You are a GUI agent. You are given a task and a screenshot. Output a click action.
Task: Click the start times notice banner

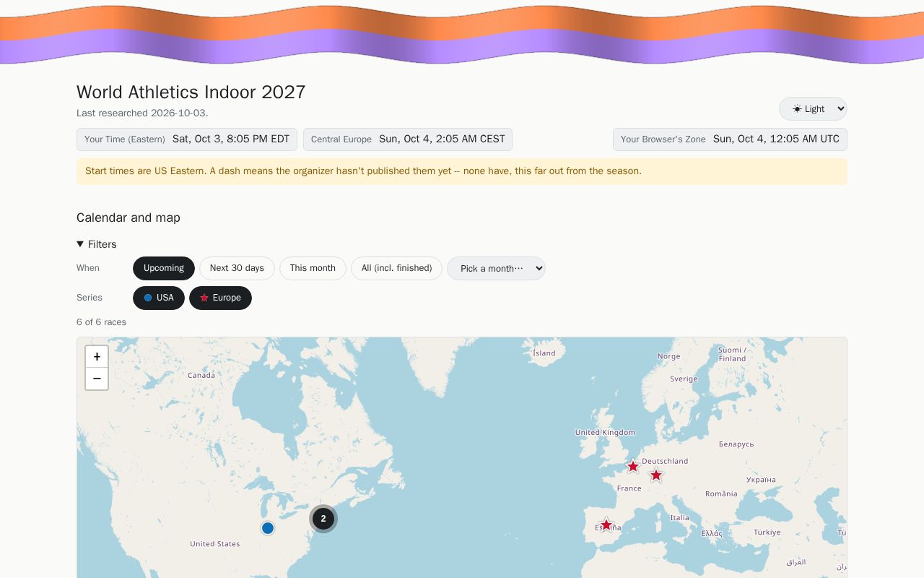pos(462,171)
